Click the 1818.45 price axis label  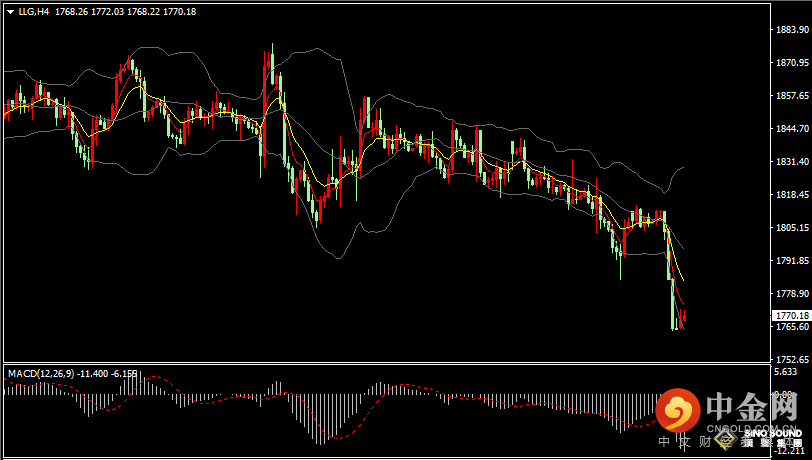point(792,195)
